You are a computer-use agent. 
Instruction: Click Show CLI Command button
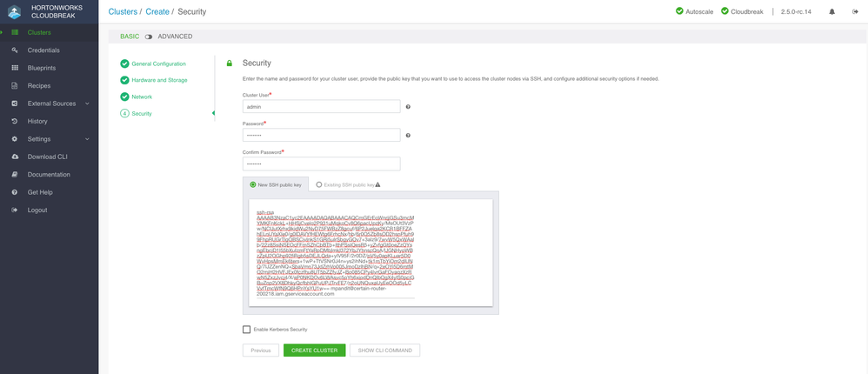tap(384, 351)
